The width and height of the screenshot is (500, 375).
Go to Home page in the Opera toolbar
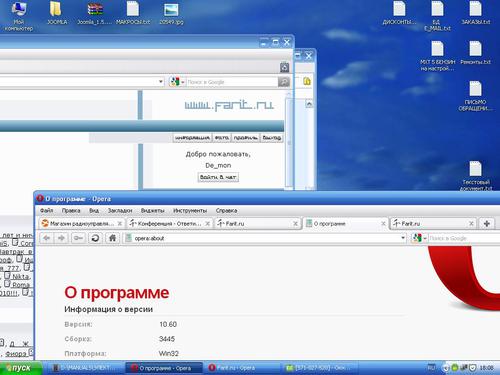click(112, 238)
